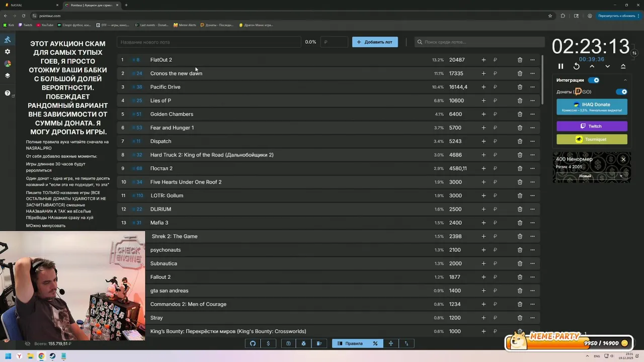Viewport: 644px width, 362px height.
Task: Open more options for FlatOut 2
Action: pos(532,60)
